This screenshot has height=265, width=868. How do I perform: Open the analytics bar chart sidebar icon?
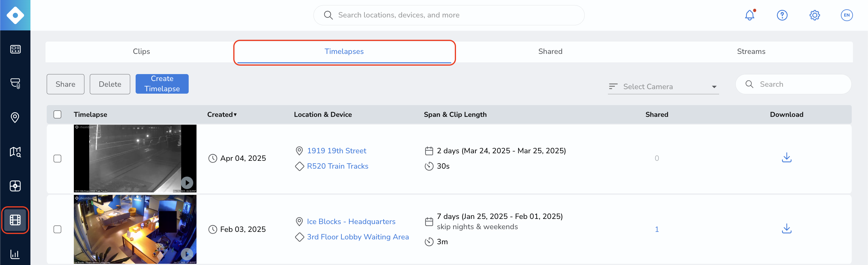pyautogui.click(x=15, y=254)
